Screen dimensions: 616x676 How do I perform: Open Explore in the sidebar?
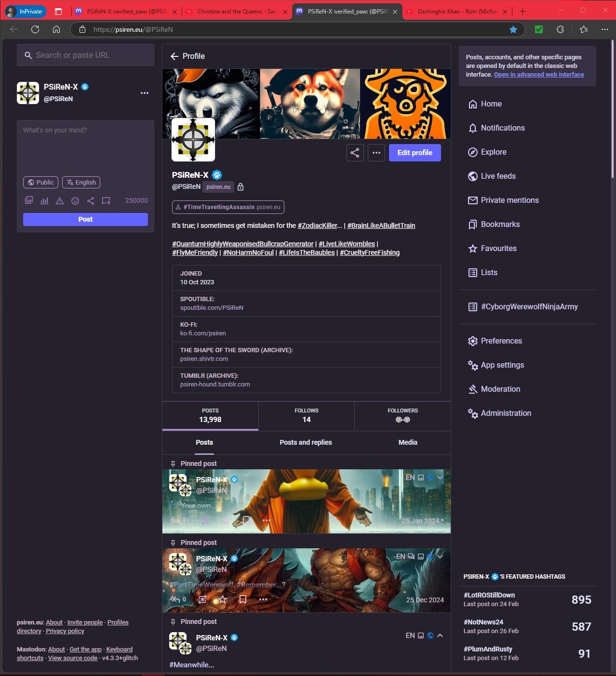click(x=487, y=152)
